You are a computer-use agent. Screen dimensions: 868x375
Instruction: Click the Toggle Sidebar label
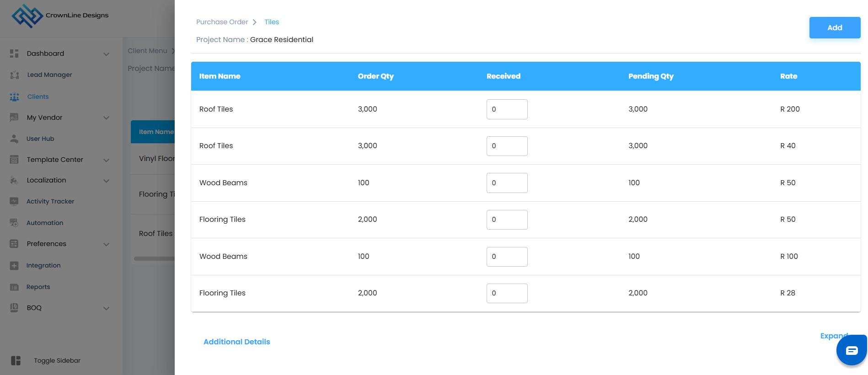tap(57, 360)
